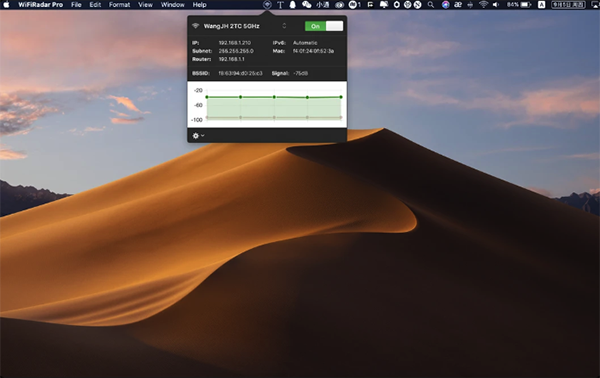
Task: Click the Wi-Fi glyph beside WangJH network name
Action: tap(196, 26)
